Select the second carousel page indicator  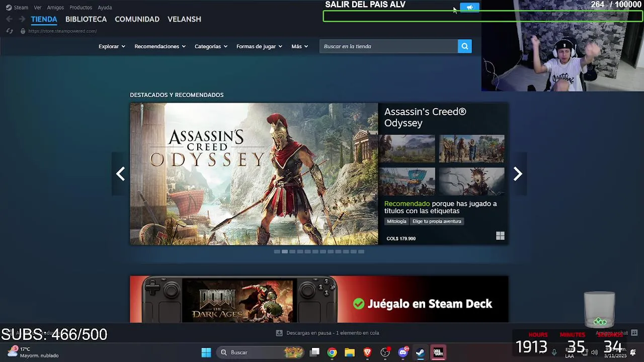click(x=285, y=251)
